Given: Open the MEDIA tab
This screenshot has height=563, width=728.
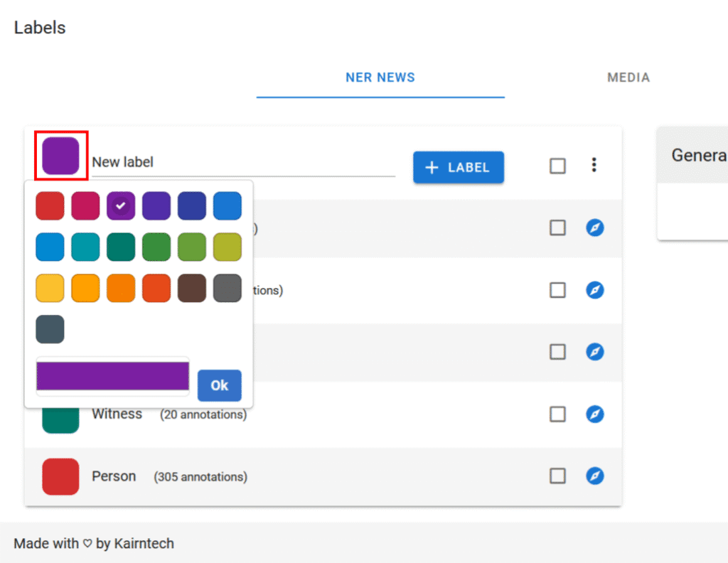Looking at the screenshot, I should point(628,77).
